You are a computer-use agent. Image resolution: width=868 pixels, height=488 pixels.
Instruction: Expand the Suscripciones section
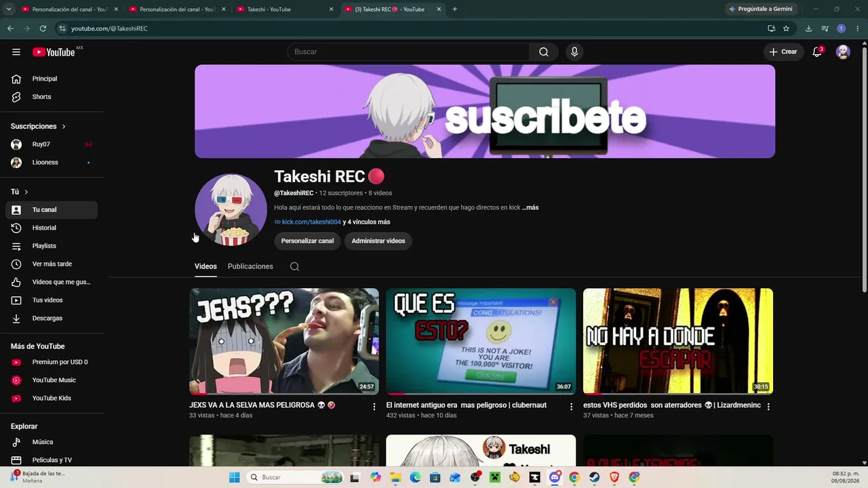pos(39,126)
